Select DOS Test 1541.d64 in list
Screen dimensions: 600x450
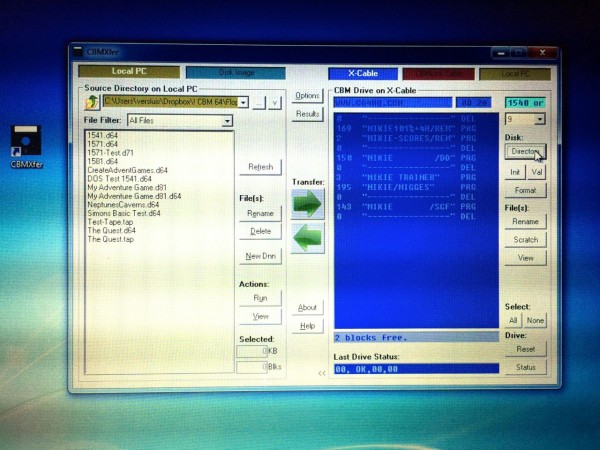pos(119,179)
